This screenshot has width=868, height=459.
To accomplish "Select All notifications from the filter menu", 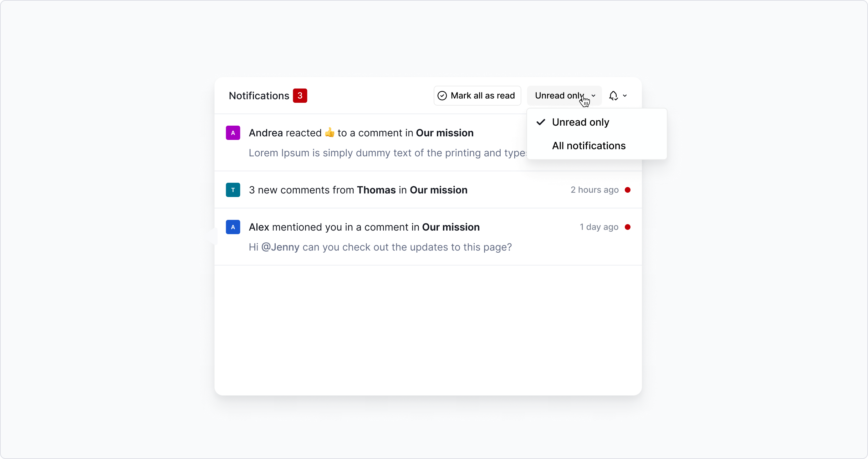I will point(588,146).
